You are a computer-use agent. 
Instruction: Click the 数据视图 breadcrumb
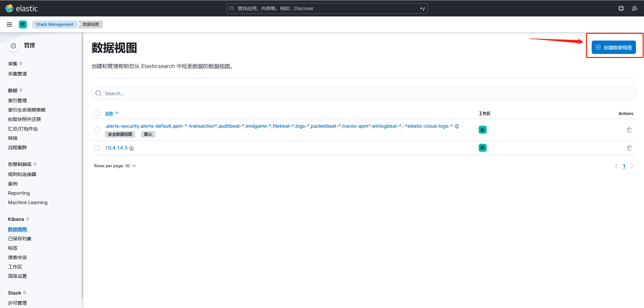pyautogui.click(x=91, y=24)
